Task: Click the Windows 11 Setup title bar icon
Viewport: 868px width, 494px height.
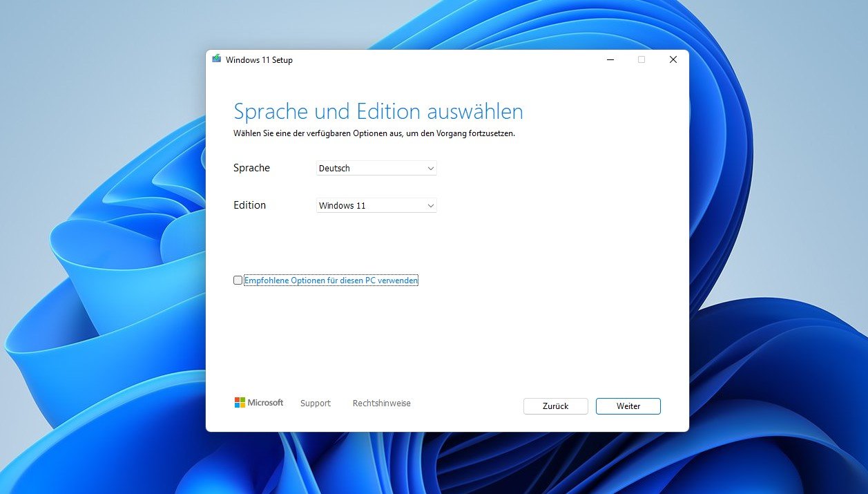Action: pyautogui.click(x=218, y=59)
